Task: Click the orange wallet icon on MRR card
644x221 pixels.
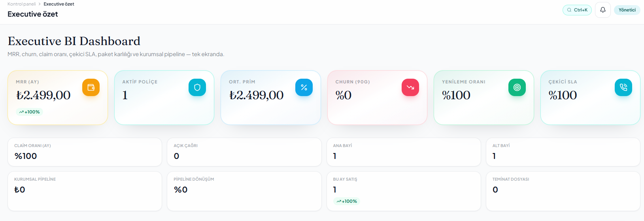Action: point(91,87)
